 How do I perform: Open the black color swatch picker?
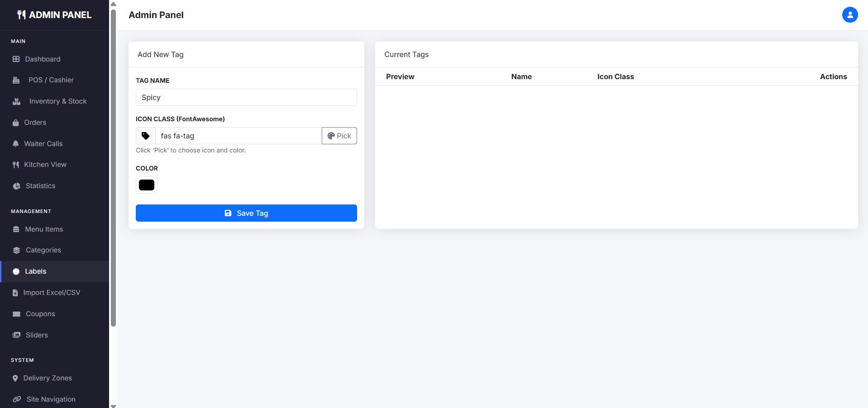point(147,185)
